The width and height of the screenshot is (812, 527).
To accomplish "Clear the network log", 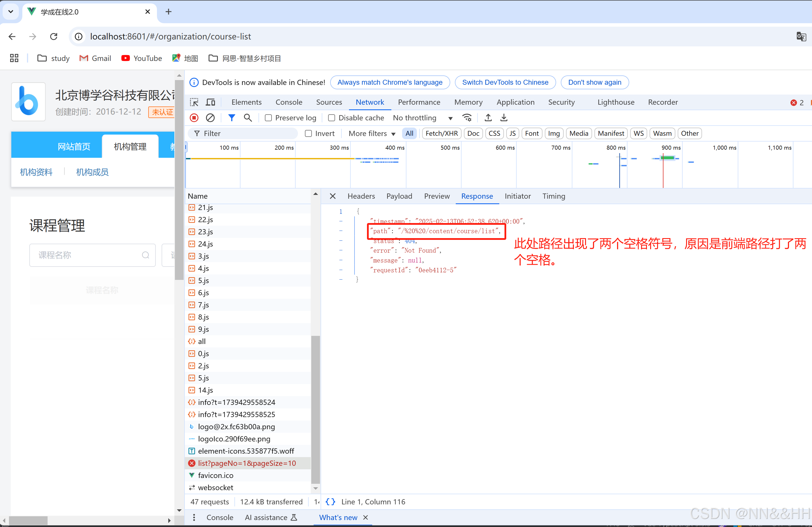I will point(210,118).
